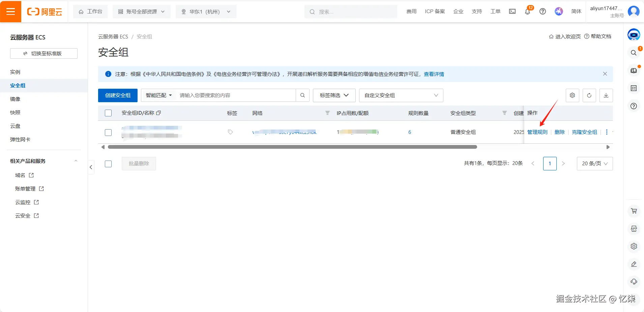Copy security group ID column icon

tap(158, 113)
